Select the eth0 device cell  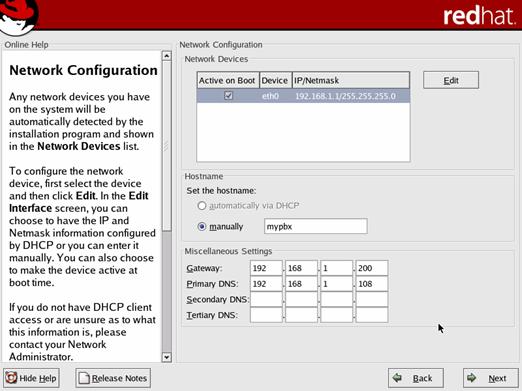270,96
